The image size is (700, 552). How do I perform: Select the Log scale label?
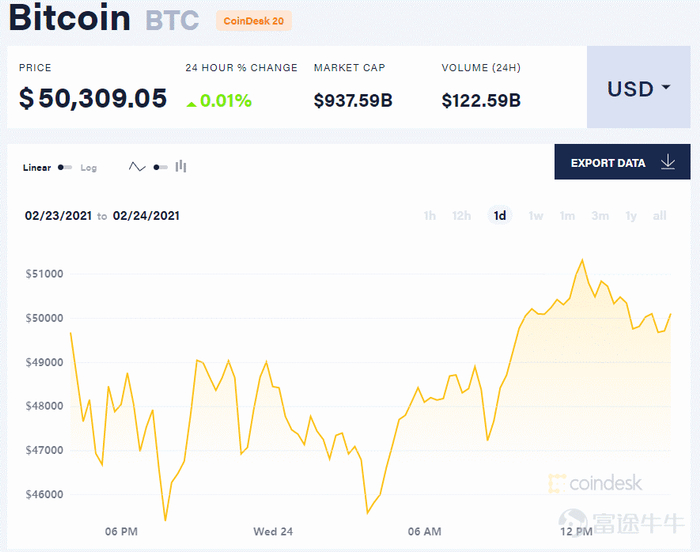pos(89,168)
